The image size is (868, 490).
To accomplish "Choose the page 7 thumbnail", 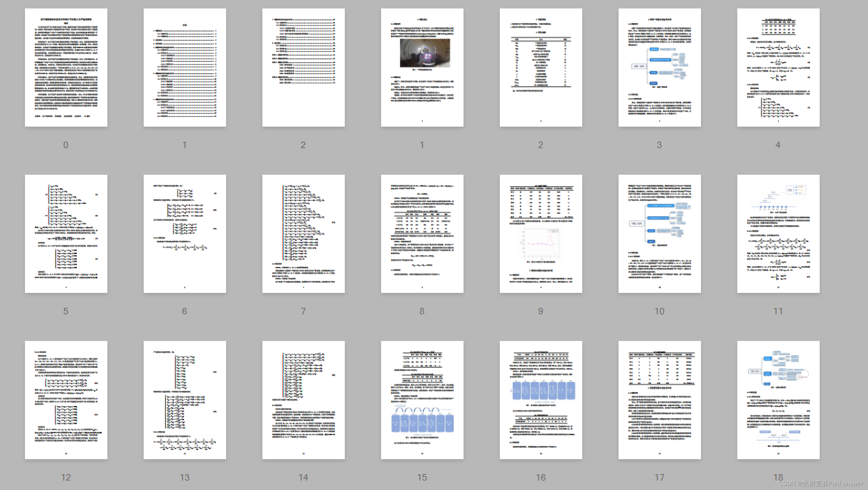I will tap(303, 233).
